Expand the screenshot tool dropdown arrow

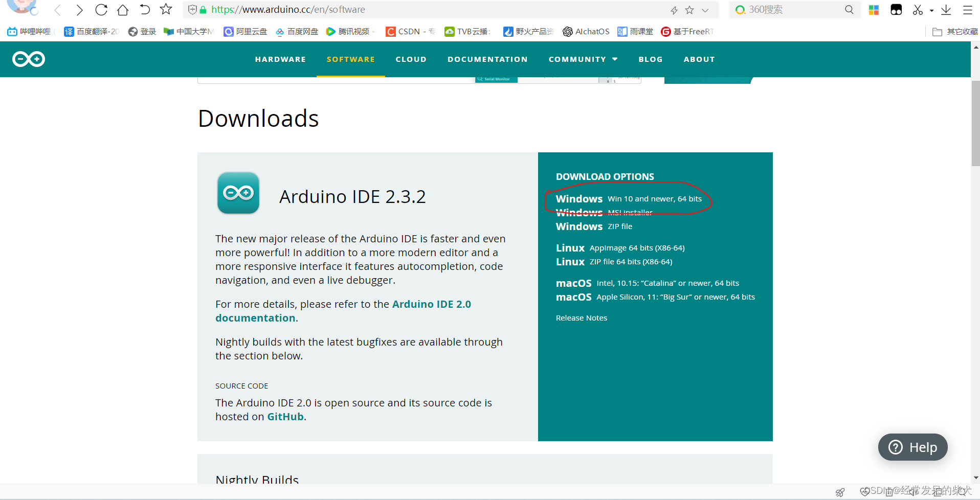pyautogui.click(x=931, y=10)
